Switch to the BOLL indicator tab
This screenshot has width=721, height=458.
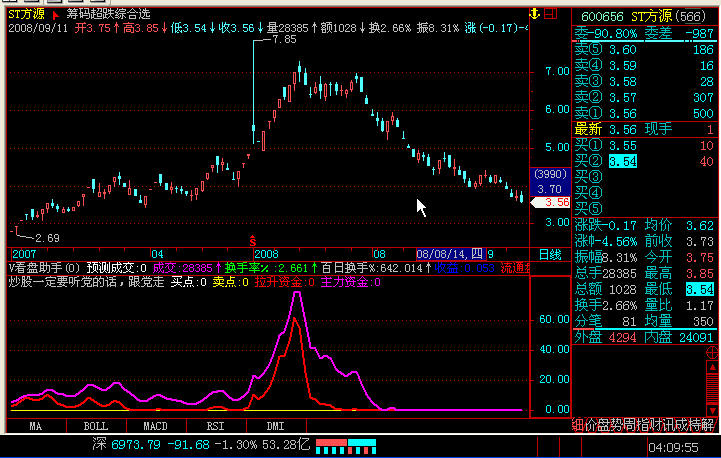[x=96, y=426]
